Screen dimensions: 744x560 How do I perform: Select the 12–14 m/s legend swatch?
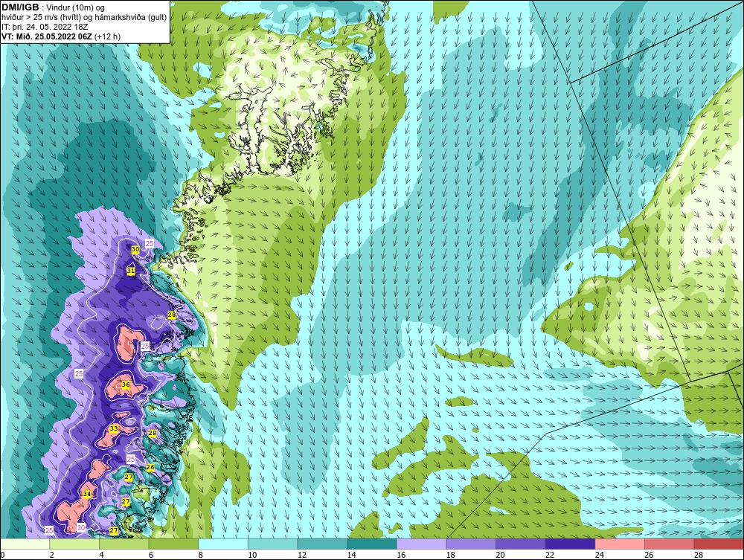pos(322,544)
